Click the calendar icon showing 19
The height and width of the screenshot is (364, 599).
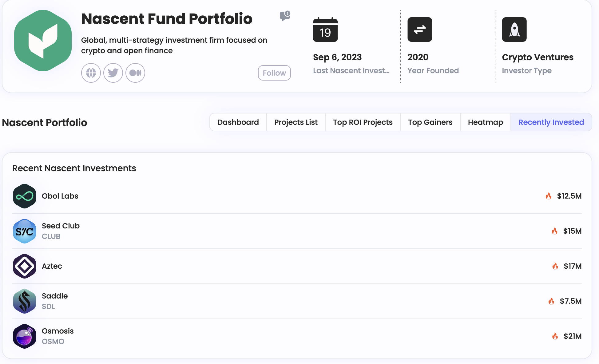point(325,30)
